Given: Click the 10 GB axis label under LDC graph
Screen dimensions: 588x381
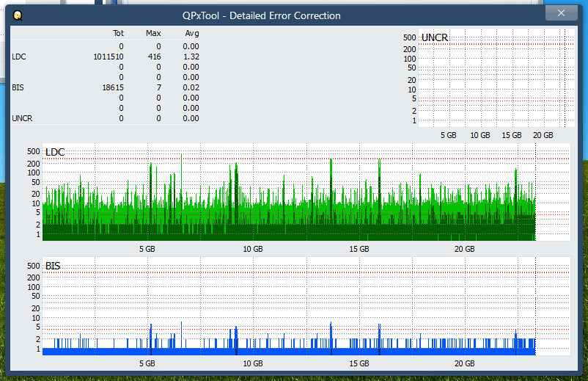Looking at the screenshot, I should point(253,250).
